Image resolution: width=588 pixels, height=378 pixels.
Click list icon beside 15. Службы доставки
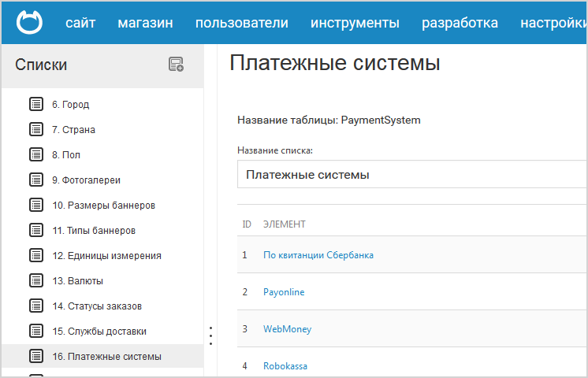pos(36,331)
